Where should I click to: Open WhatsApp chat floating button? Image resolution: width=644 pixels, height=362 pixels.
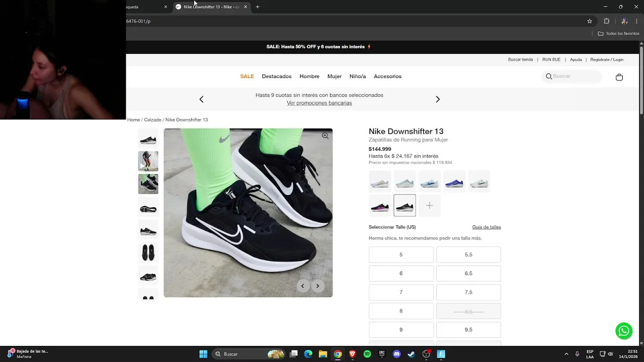(624, 331)
